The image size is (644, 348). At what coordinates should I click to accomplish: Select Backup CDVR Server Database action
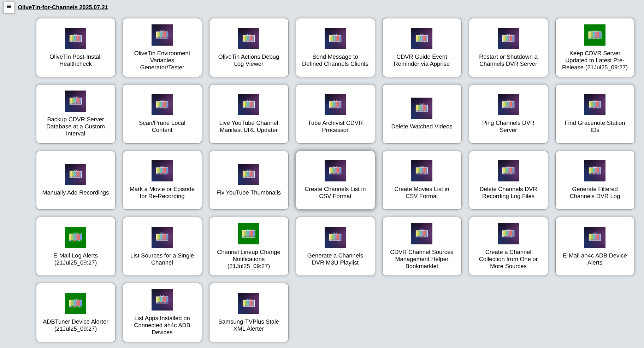76,114
